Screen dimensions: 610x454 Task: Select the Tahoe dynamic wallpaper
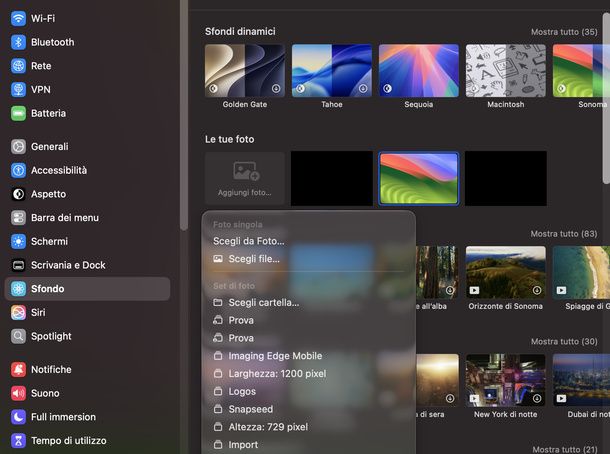(332, 70)
